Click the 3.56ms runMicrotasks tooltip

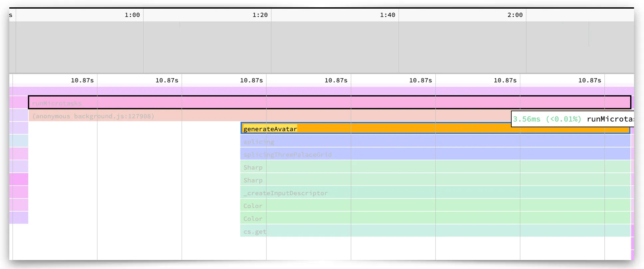click(572, 119)
